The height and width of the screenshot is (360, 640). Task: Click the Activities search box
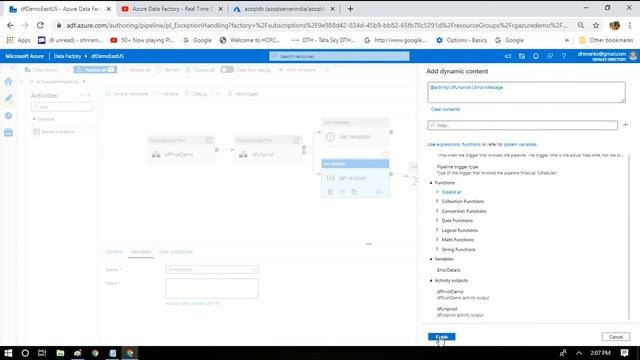(62, 107)
